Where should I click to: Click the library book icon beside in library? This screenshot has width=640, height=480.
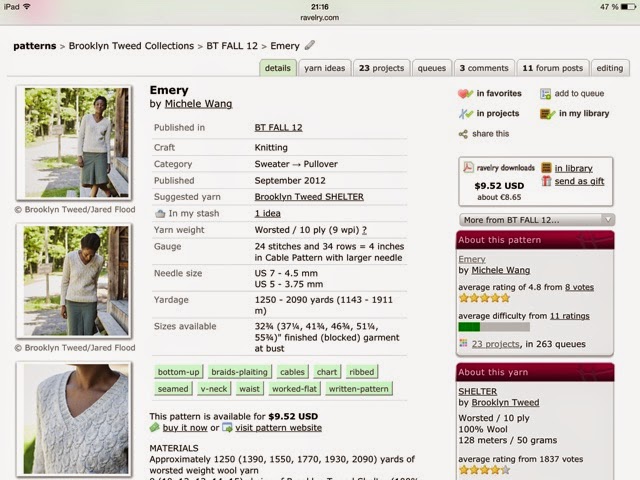tap(546, 168)
